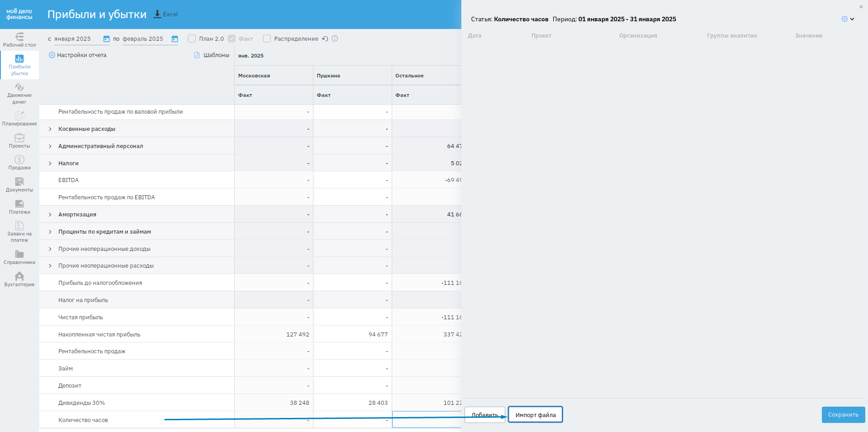The height and width of the screenshot is (432, 868).
Task: Expand the Амортизация row
Action: click(x=50, y=215)
